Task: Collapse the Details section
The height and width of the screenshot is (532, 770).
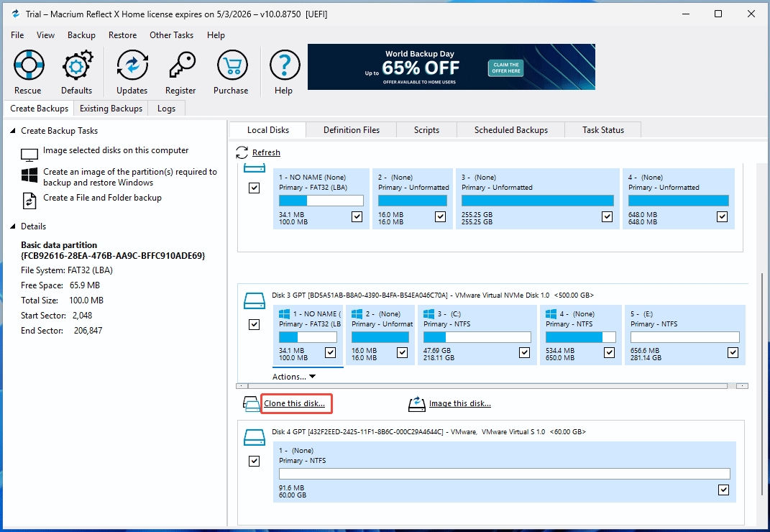Action: 13,226
